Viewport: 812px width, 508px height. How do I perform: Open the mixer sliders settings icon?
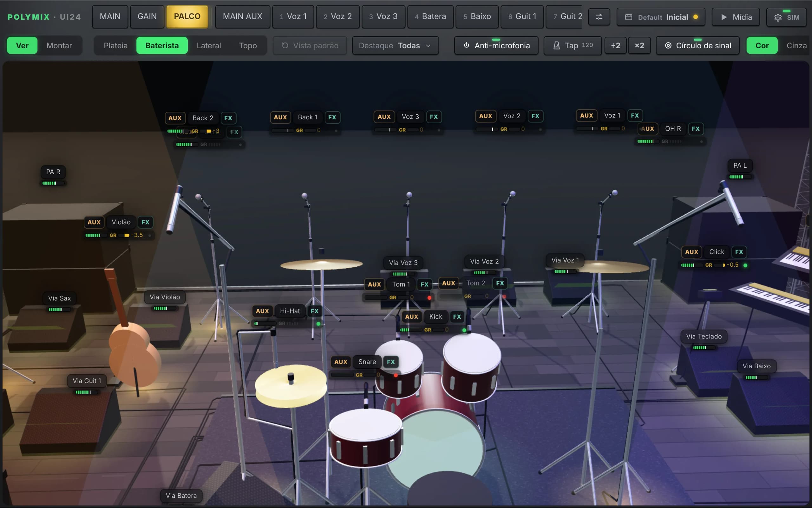tap(599, 17)
